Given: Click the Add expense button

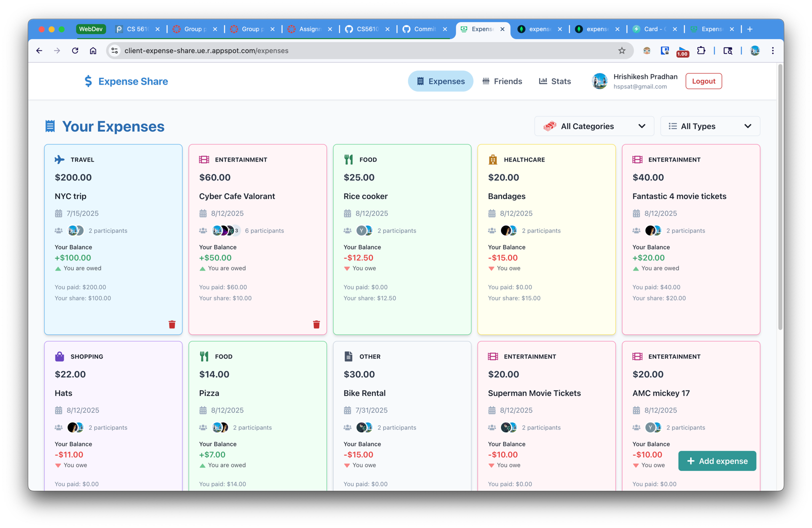Looking at the screenshot, I should [717, 461].
